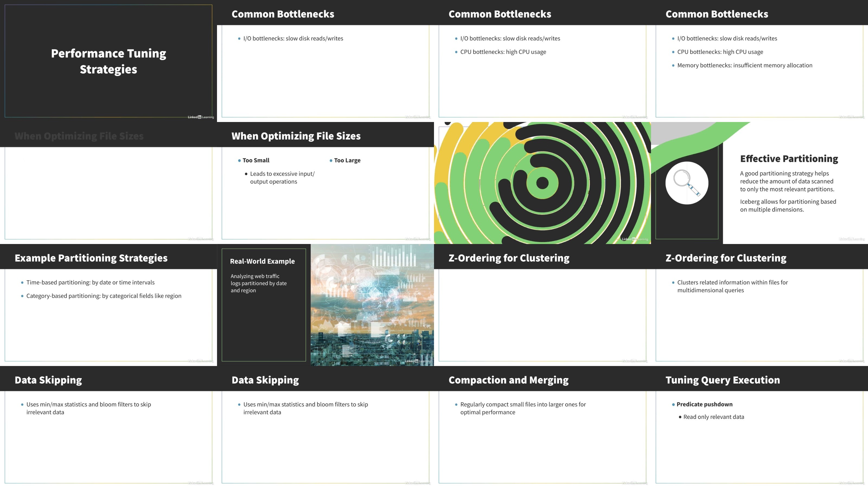Image resolution: width=868 pixels, height=488 pixels.
Task: Open Data Skipping slide next to Compaction and Merging
Action: [325, 427]
